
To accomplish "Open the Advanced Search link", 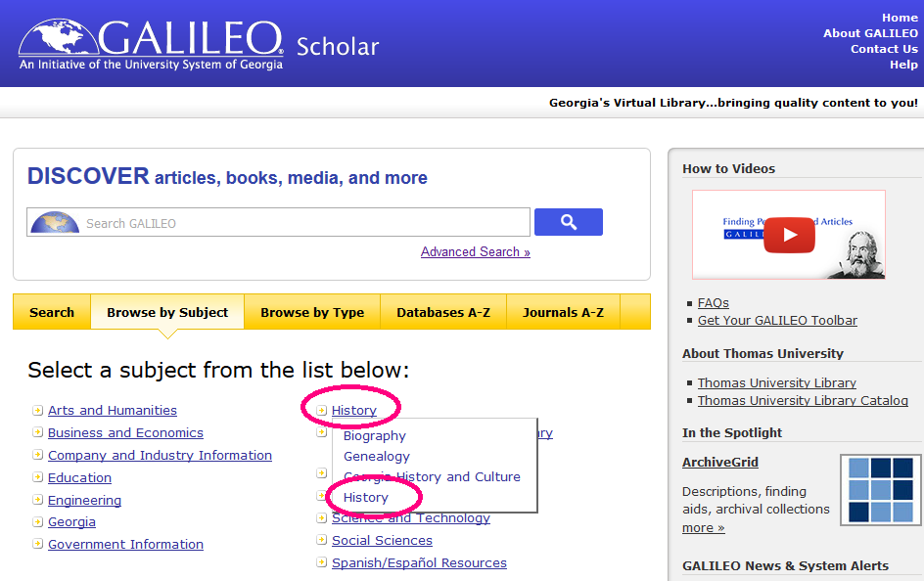I will click(476, 252).
